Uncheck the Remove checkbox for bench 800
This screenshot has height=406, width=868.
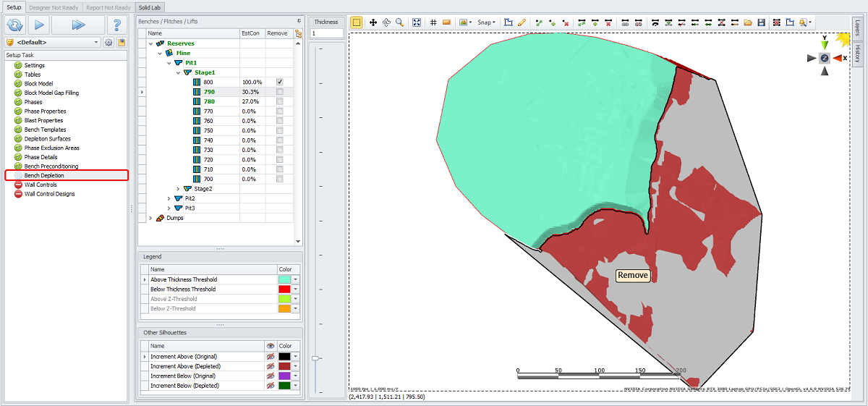279,83
